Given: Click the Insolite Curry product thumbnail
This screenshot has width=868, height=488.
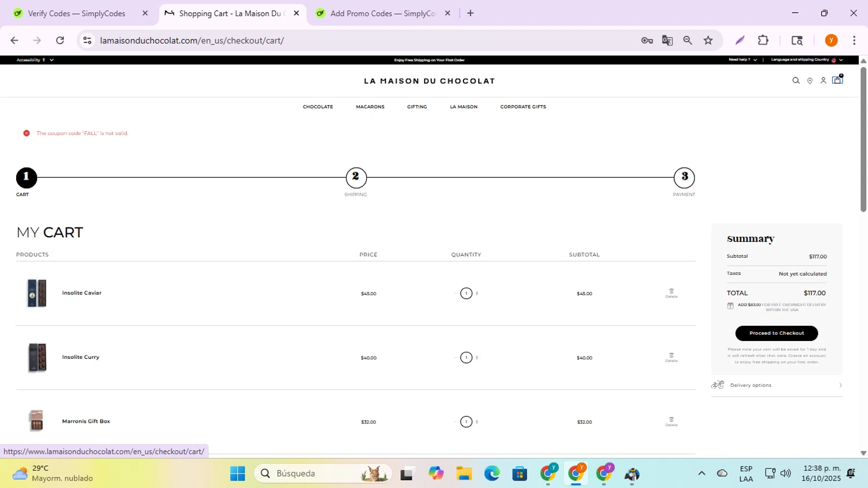Looking at the screenshot, I should click(x=37, y=357).
